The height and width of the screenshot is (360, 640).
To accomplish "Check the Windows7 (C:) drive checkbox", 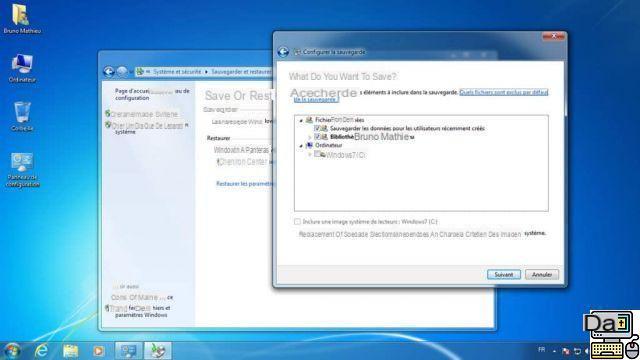I will point(317,154).
